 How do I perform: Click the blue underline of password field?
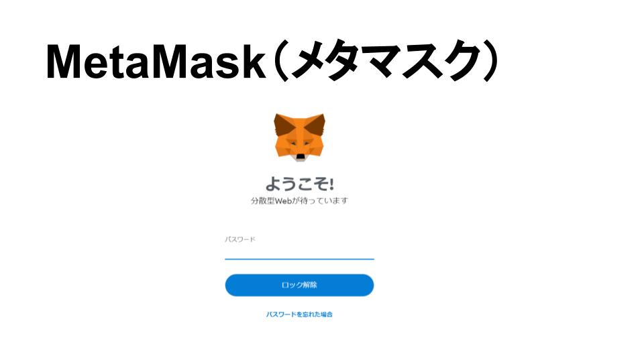pyautogui.click(x=299, y=259)
